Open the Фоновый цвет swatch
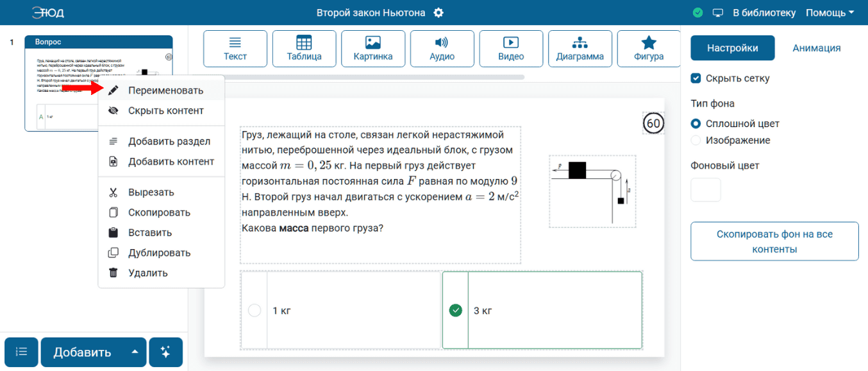868x371 pixels. (706, 190)
